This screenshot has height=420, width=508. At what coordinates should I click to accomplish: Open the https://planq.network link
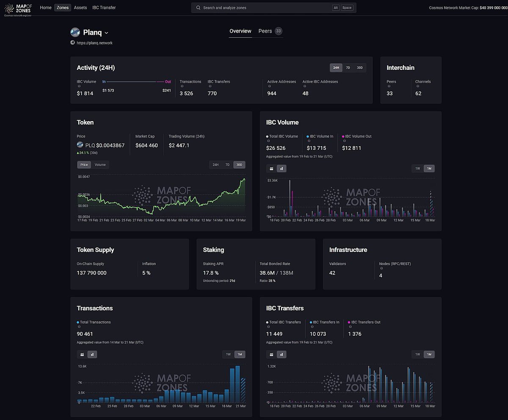tap(94, 43)
